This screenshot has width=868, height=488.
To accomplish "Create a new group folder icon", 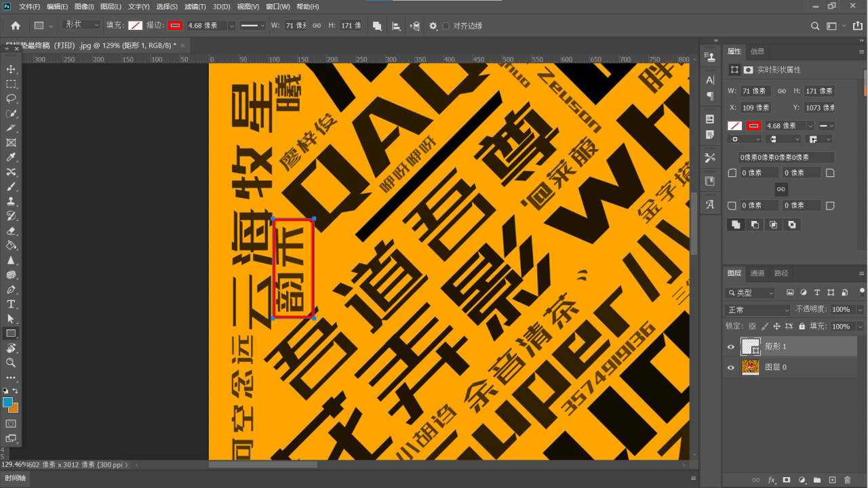I will pos(817,480).
